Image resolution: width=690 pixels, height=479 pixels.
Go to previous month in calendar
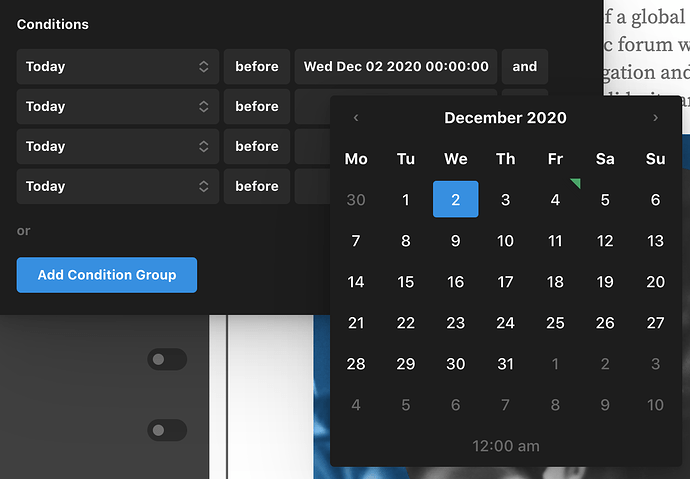click(x=356, y=118)
